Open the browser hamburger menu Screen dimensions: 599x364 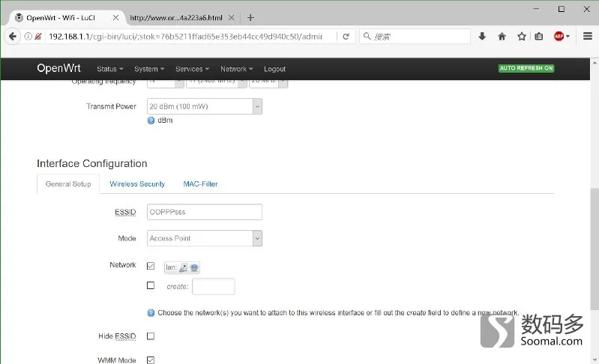(588, 36)
